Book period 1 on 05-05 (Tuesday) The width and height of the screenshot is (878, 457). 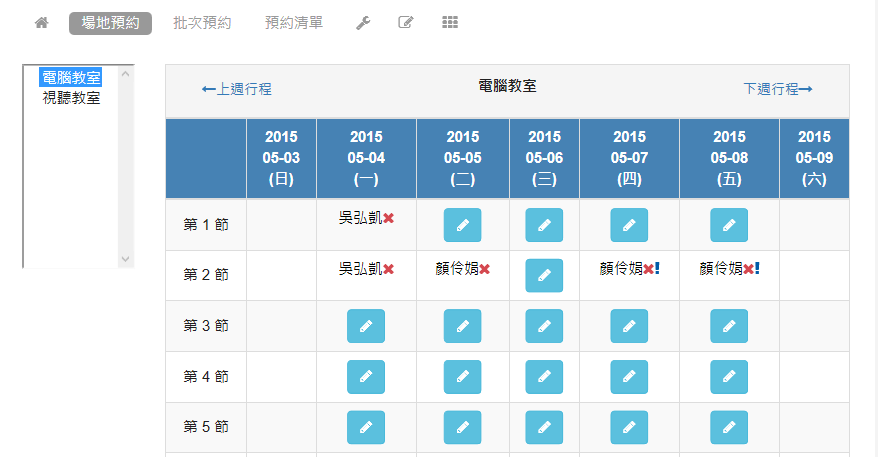(x=462, y=225)
